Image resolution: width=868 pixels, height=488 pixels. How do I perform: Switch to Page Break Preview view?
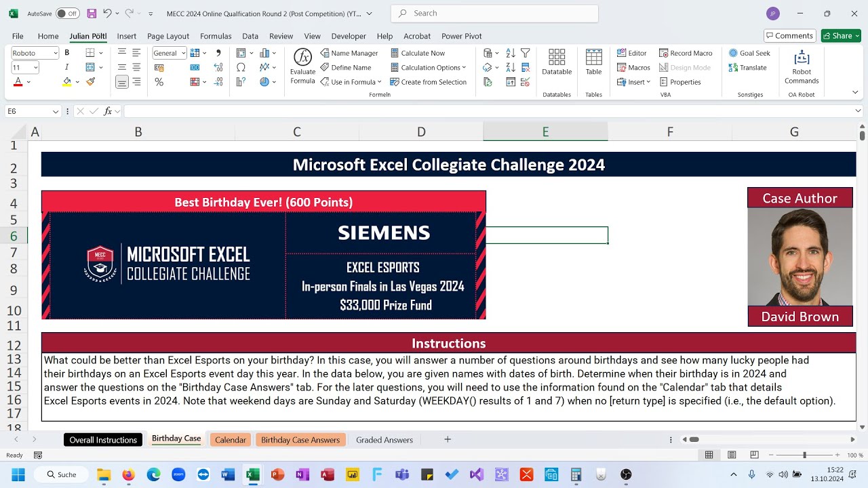click(x=754, y=455)
